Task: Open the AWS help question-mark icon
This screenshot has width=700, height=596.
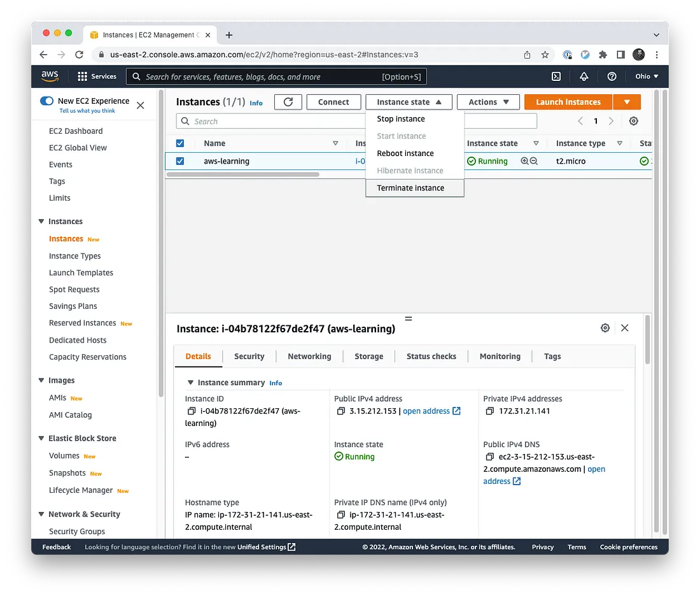Action: [612, 76]
